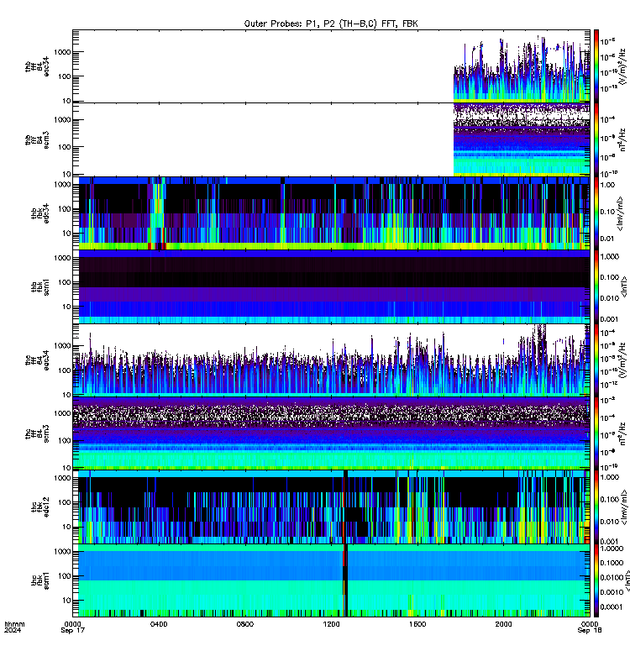630x672 pixels.
Task: Click the "<|mV/m|>" unit label of the thb fbk color bar
Action: coord(621,213)
